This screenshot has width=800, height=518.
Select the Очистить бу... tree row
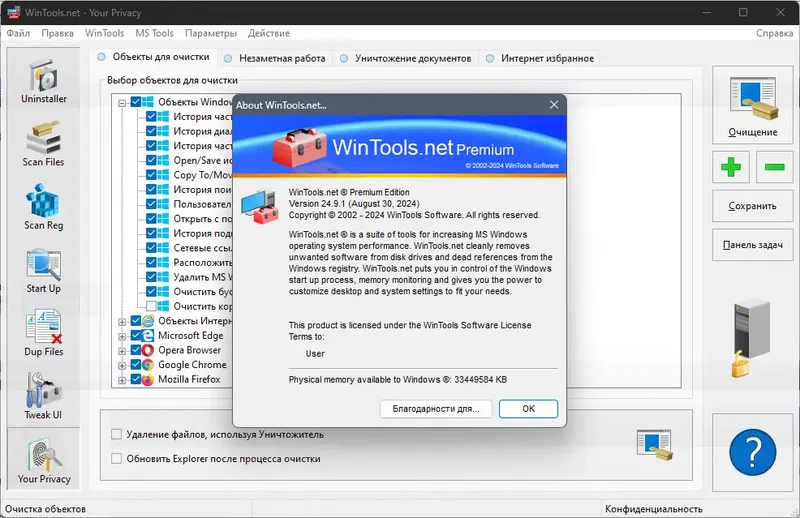pos(203,292)
